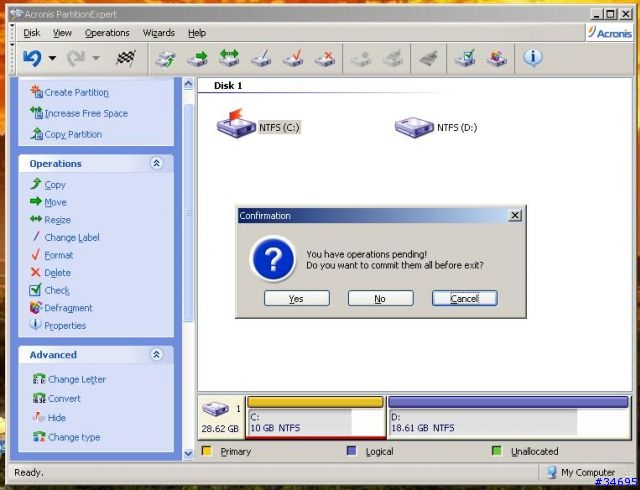Screen dimensions: 640x490
Task: Click the Undo arrow icon in toolbar
Action: pos(32,58)
